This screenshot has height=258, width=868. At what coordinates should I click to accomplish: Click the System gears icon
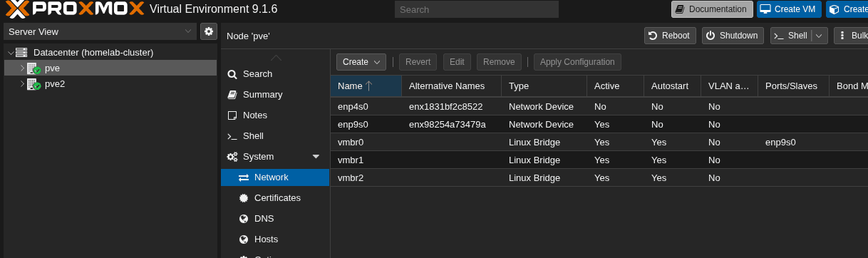[x=232, y=157]
